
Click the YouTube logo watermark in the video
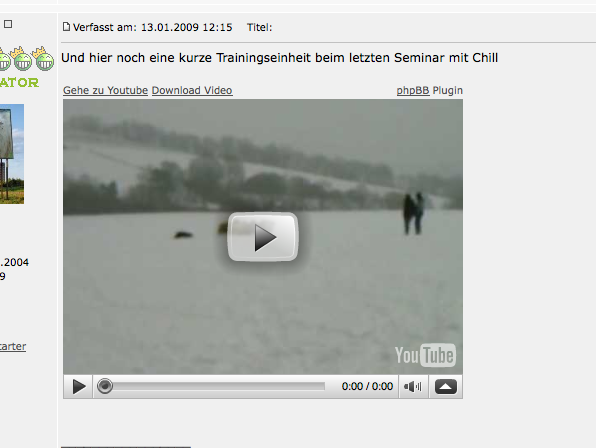point(425,355)
